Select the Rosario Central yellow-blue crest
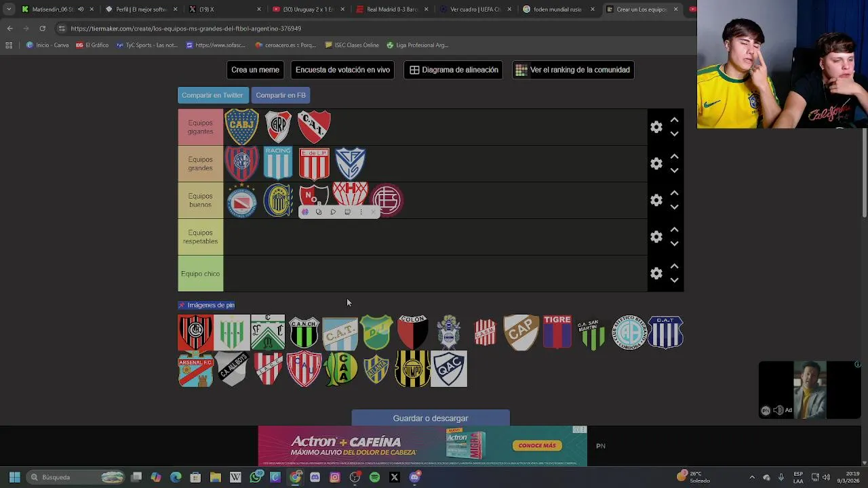Viewport: 868px width, 488px height. click(x=278, y=200)
